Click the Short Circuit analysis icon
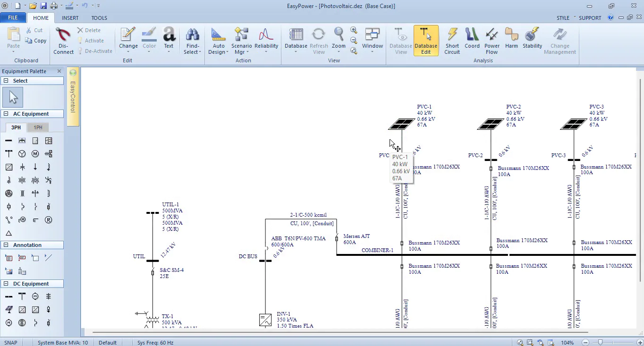The height and width of the screenshot is (346, 644). point(452,41)
